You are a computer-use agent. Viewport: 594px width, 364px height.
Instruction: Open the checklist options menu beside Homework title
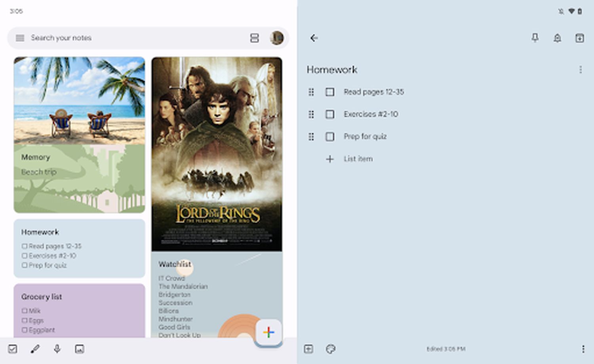pyautogui.click(x=581, y=70)
